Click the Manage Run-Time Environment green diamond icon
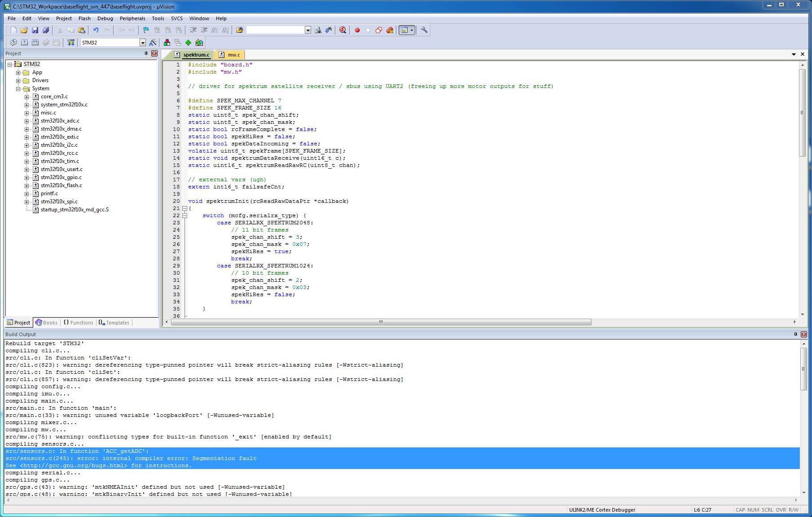The height and width of the screenshot is (517, 812). [188, 42]
